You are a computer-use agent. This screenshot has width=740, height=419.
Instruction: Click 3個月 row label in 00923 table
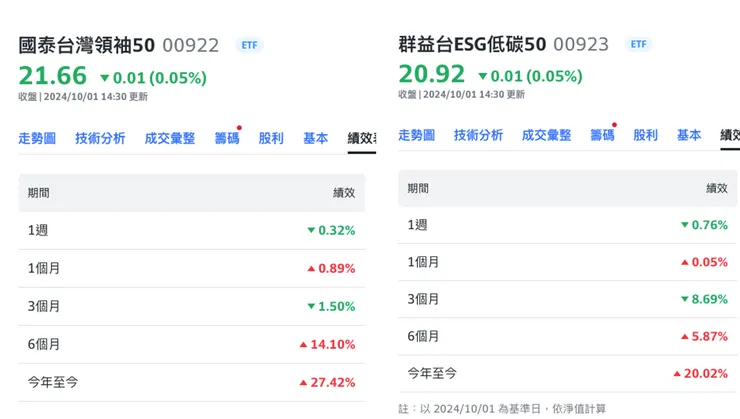point(423,299)
